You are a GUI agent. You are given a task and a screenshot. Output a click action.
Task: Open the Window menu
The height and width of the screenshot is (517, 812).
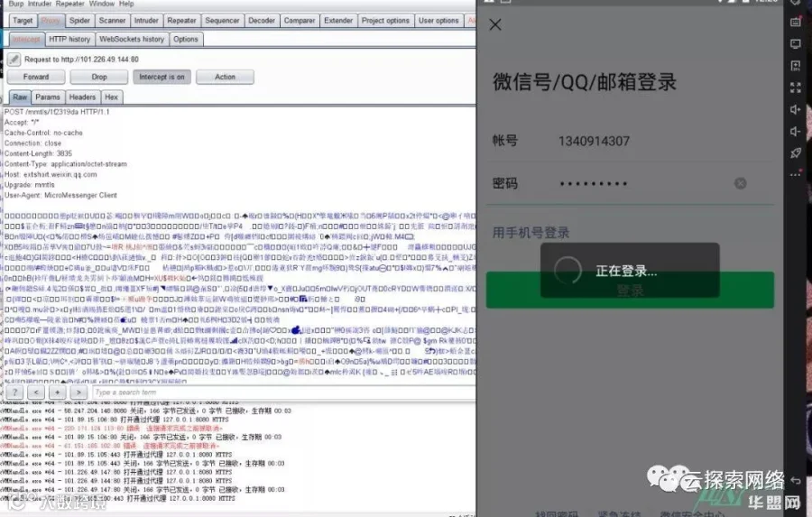[x=101, y=4]
